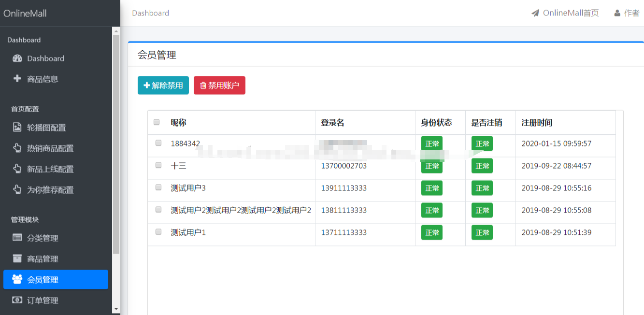Click the plus icon beside 商品信息

tap(17, 78)
